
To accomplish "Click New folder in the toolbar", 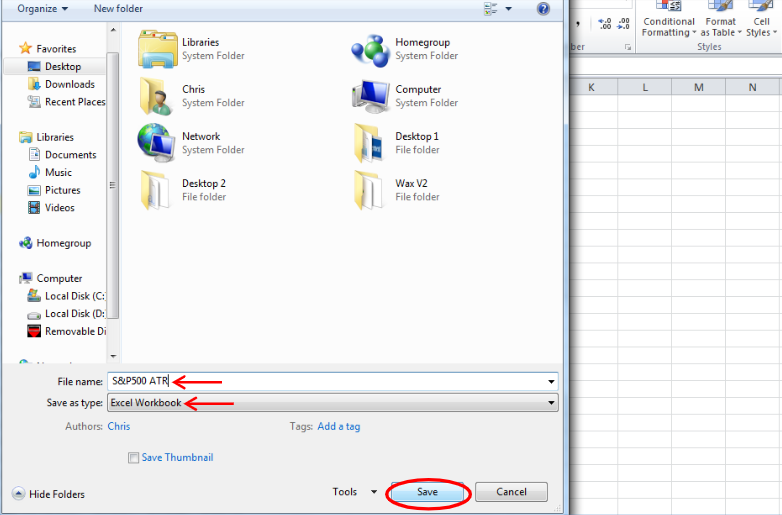I will click(x=118, y=8).
